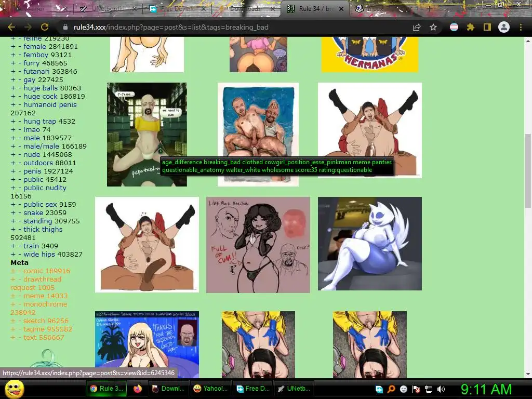Image resolution: width=532 pixels, height=399 pixels.
Task: Go back using the browser back arrow
Action: pos(11,27)
